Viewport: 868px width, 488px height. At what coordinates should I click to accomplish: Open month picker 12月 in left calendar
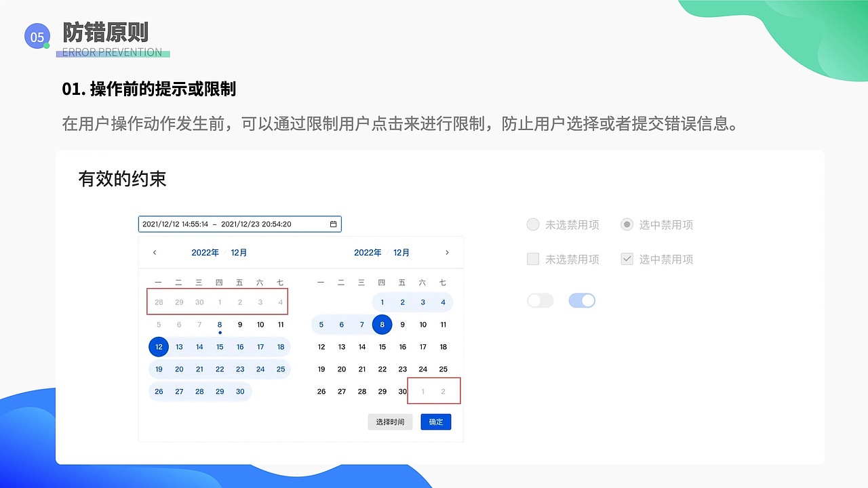pyautogui.click(x=239, y=253)
